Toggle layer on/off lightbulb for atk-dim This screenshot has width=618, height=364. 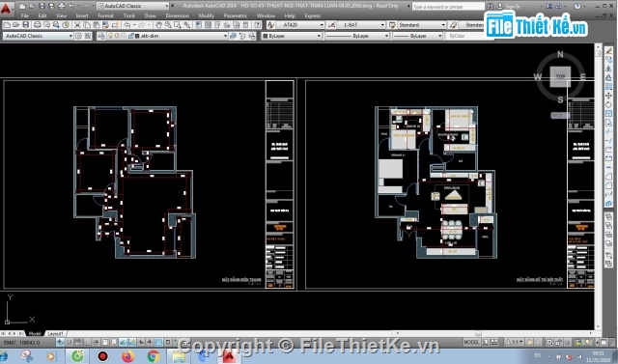pyautogui.click(x=111, y=36)
